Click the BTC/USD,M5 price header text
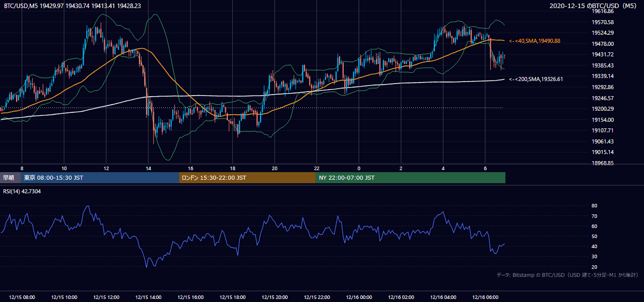This screenshot has height=302, width=644. 73,6
